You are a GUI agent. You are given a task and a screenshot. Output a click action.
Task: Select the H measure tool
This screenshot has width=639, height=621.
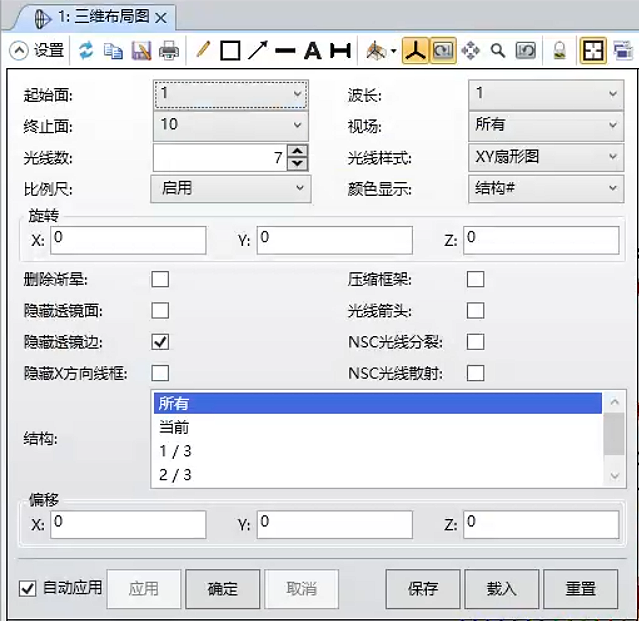point(340,51)
